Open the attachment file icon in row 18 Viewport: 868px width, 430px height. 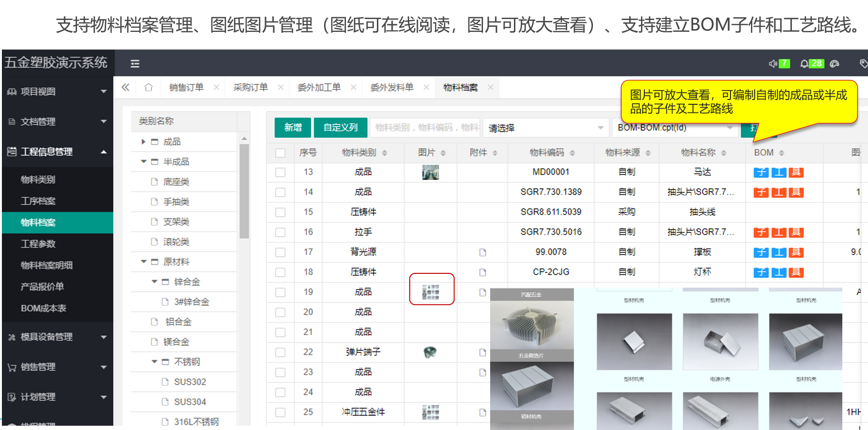coord(483,272)
